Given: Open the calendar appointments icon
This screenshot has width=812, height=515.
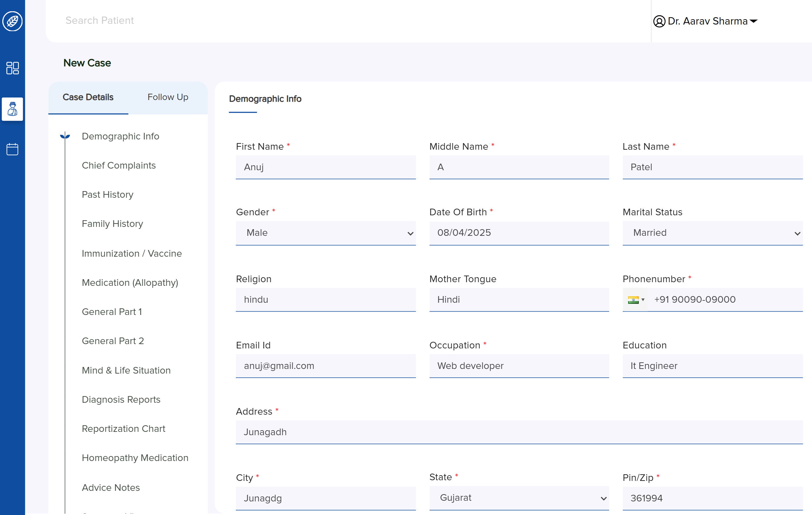Looking at the screenshot, I should [13, 149].
